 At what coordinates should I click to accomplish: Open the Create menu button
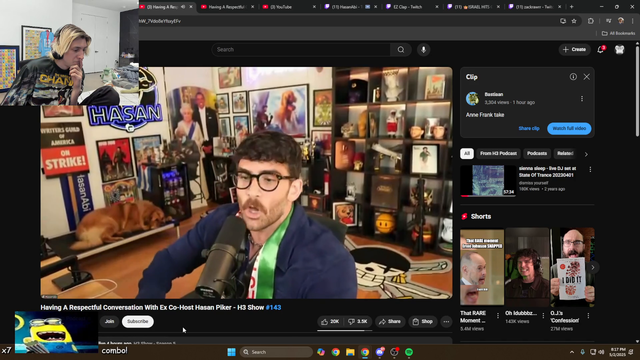(574, 49)
